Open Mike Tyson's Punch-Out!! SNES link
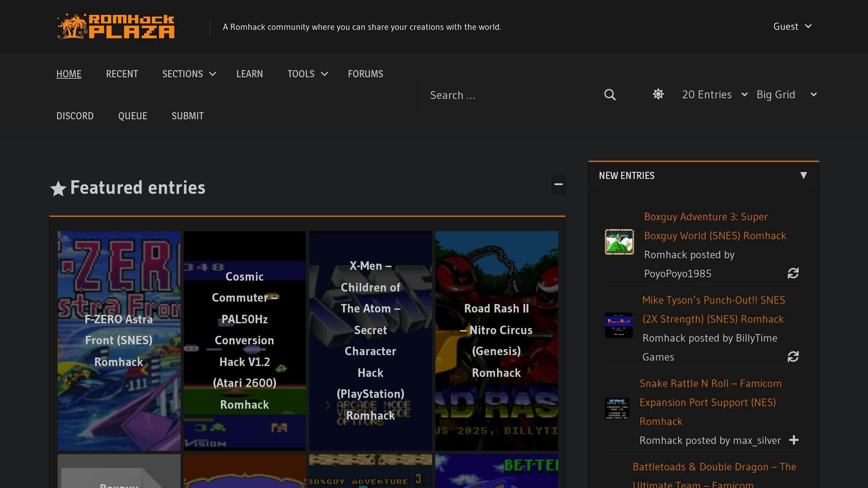Image resolution: width=868 pixels, height=488 pixels. tap(714, 310)
